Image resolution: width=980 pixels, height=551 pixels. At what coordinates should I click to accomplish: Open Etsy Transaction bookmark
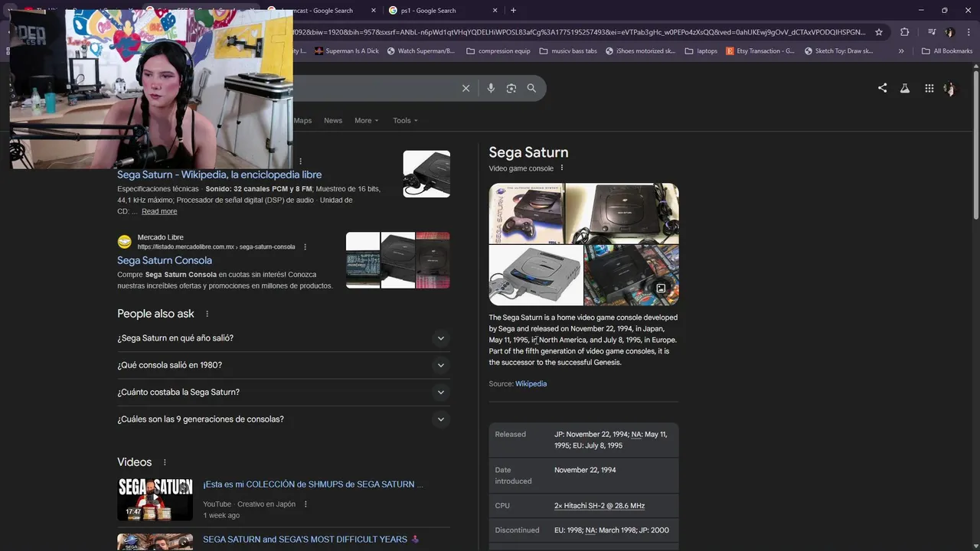point(760,51)
